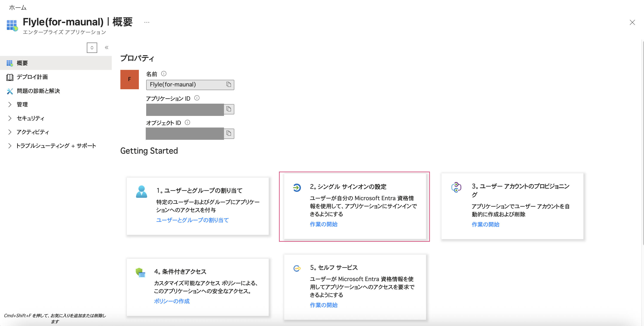Click ユーザーとグループの割り当て link

(x=192, y=220)
